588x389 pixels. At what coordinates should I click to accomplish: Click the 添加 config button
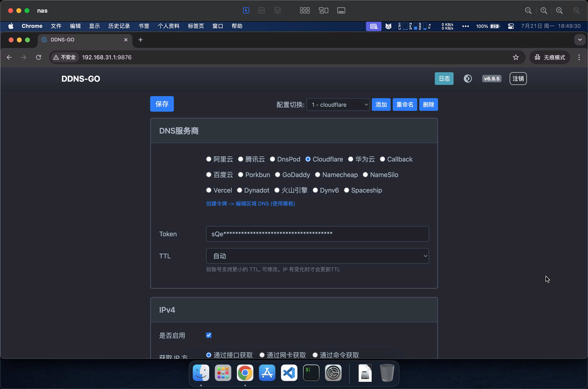click(381, 105)
